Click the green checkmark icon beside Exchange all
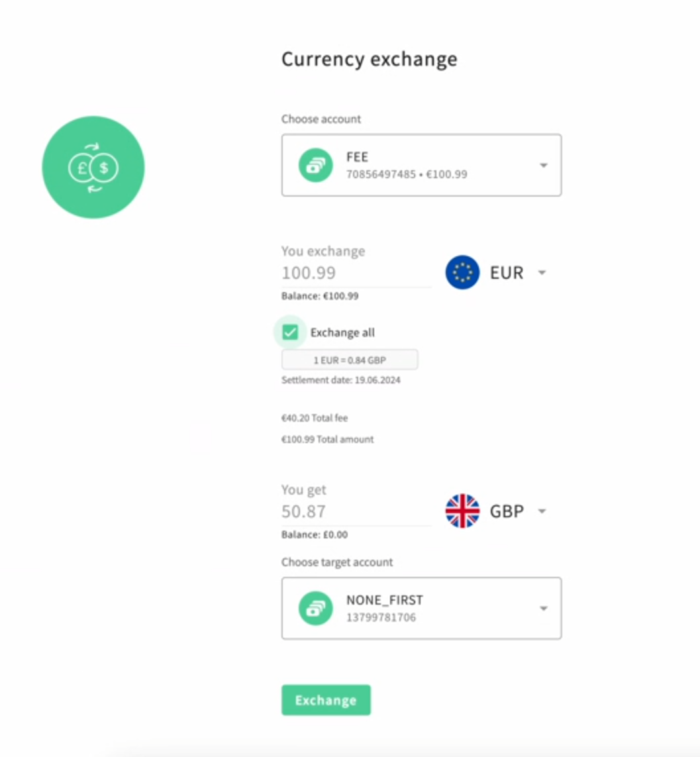Image resolution: width=700 pixels, height=757 pixels. pyautogui.click(x=289, y=332)
